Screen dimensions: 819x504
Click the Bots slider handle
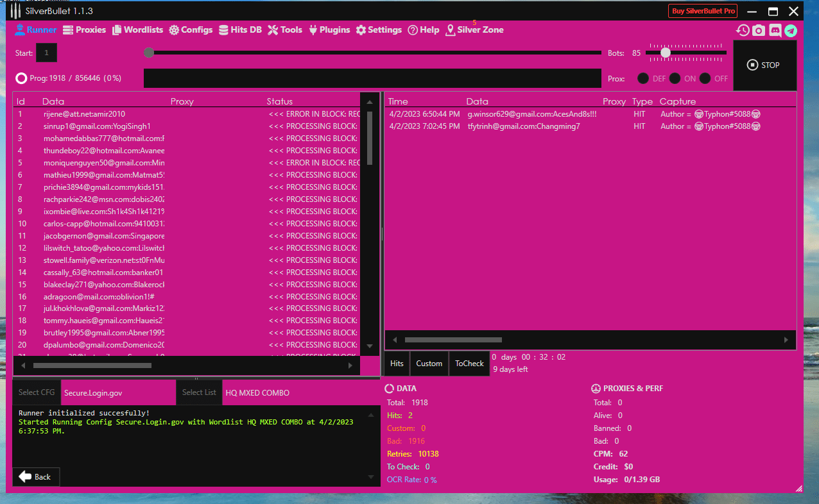click(x=666, y=53)
